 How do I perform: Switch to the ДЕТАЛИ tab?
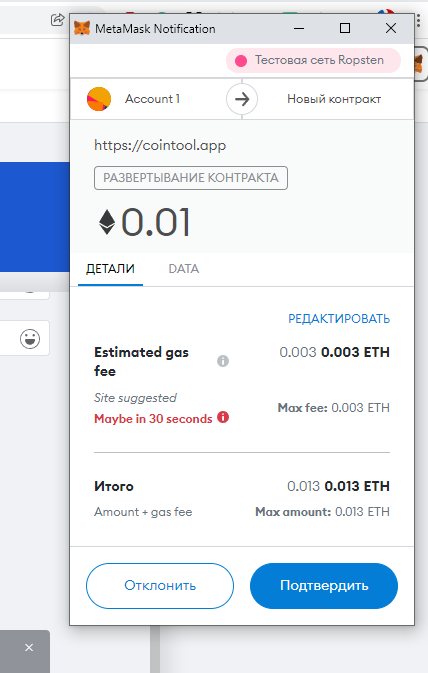click(x=110, y=269)
